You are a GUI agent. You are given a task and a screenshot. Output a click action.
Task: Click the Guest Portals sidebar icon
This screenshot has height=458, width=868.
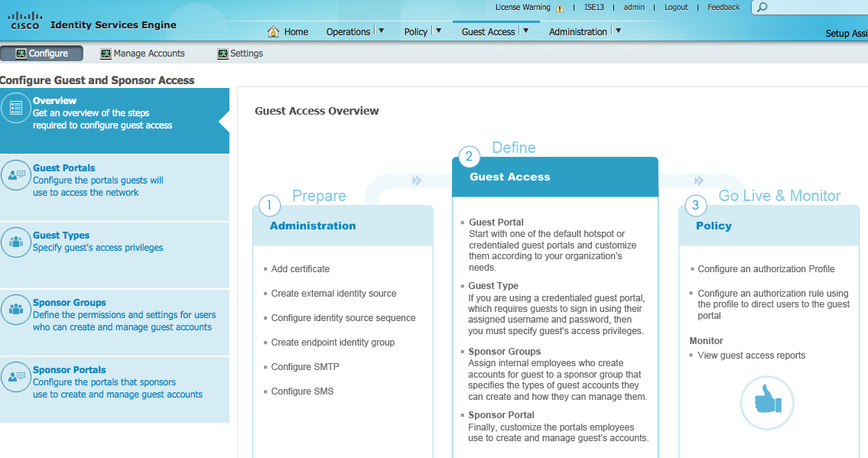coord(16,175)
